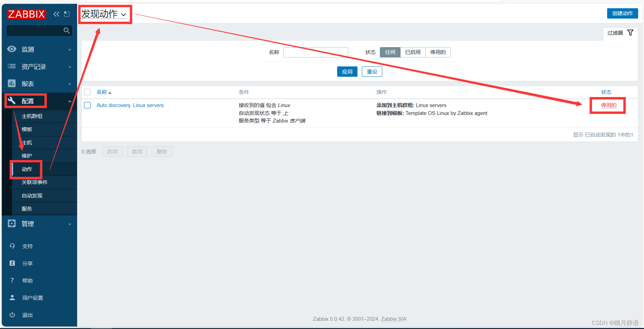Click 支持 in the sidebar
Screen dimensions: 644x329
pos(28,246)
